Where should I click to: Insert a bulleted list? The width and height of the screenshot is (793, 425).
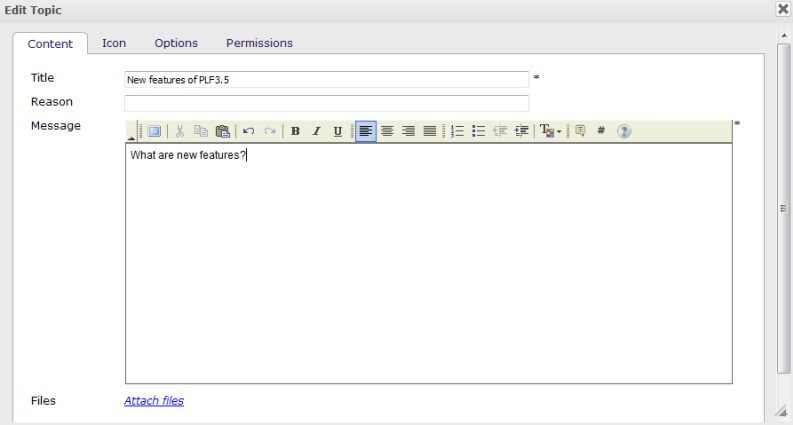click(x=479, y=131)
